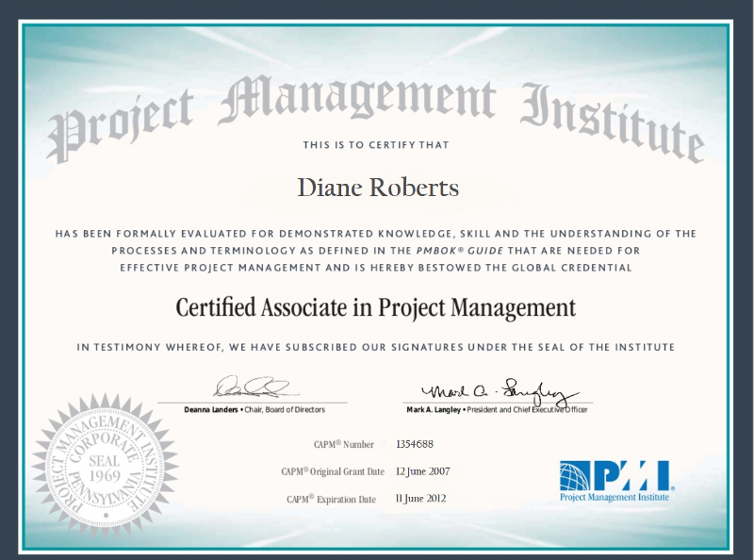Click the 'Has been formally evaluated' line

376,233
